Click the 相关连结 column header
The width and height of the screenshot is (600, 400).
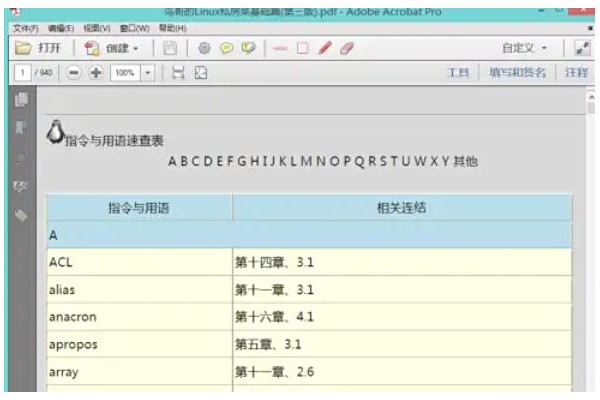coord(402,208)
